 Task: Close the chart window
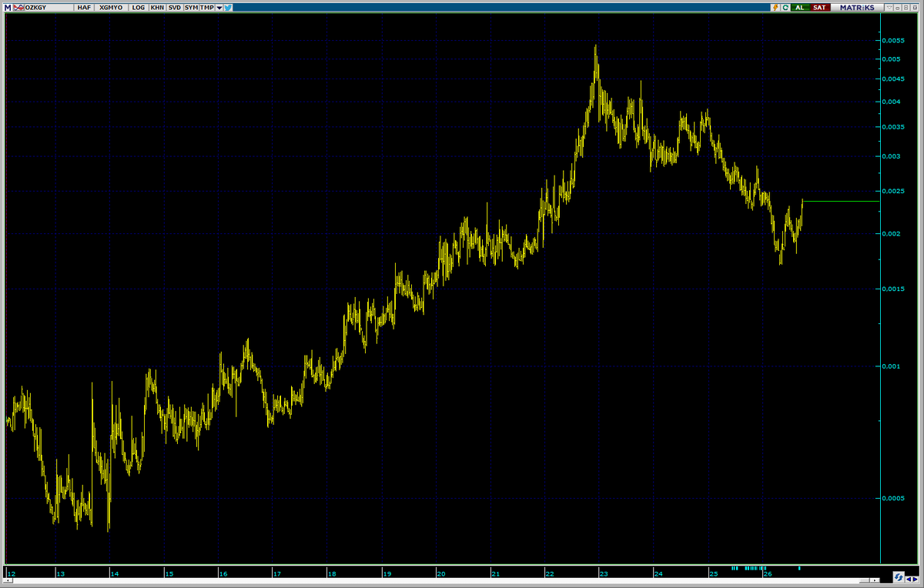915,8
